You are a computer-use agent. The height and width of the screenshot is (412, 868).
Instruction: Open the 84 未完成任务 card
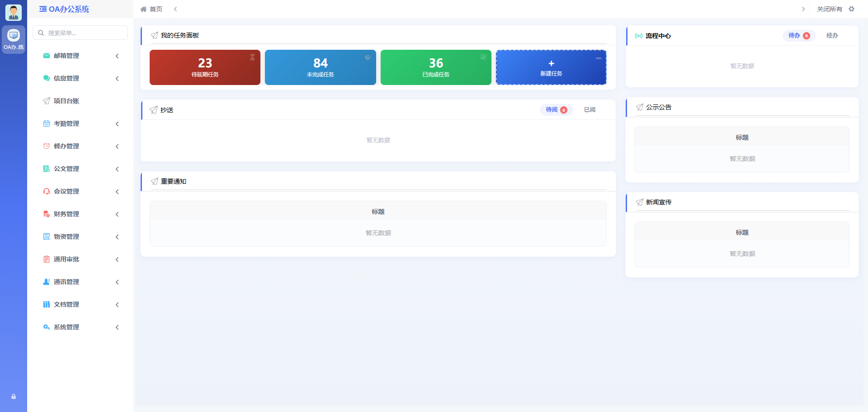coord(321,67)
